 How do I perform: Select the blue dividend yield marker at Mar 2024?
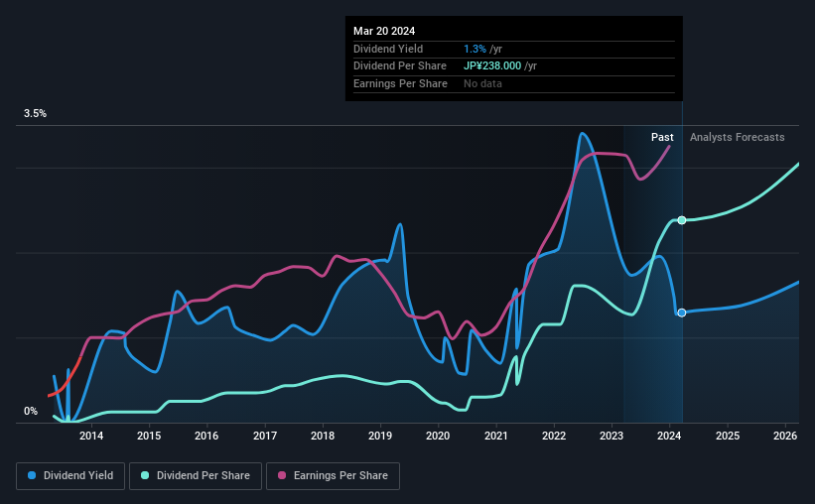point(682,313)
